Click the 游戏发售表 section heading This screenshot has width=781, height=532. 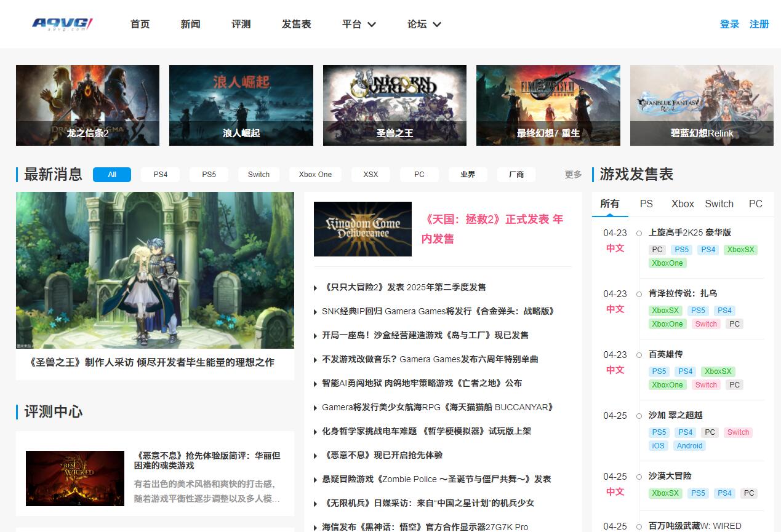(x=636, y=175)
